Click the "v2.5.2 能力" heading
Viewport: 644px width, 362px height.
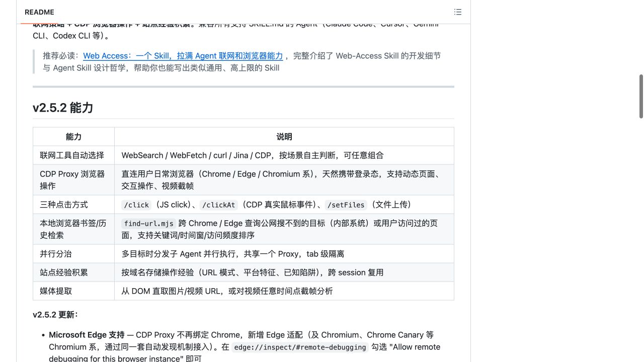point(63,108)
